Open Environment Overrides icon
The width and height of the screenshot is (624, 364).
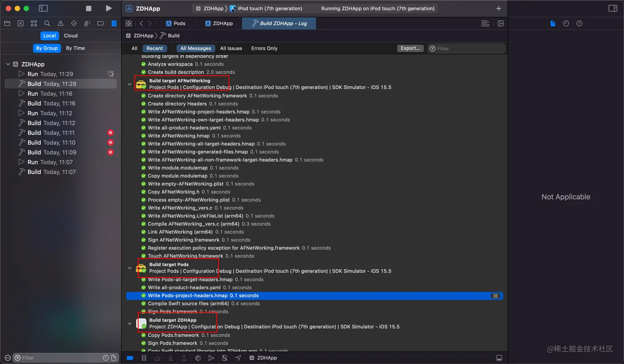pos(225,358)
